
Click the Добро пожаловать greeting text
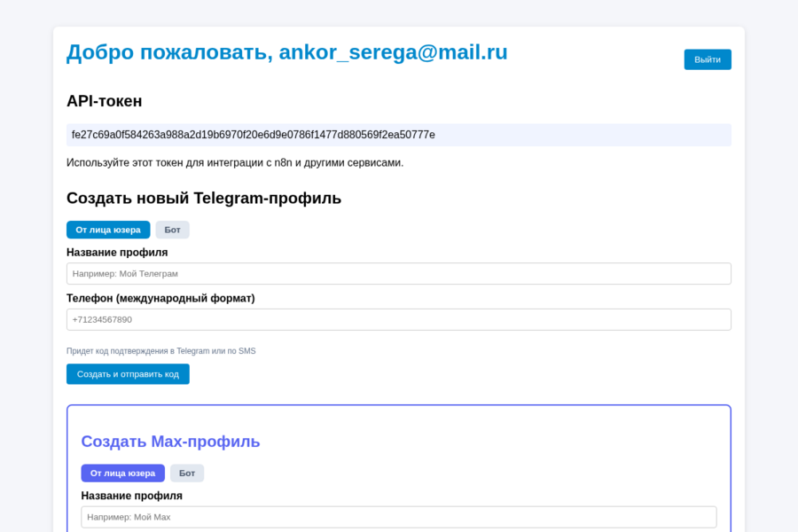[169, 52]
